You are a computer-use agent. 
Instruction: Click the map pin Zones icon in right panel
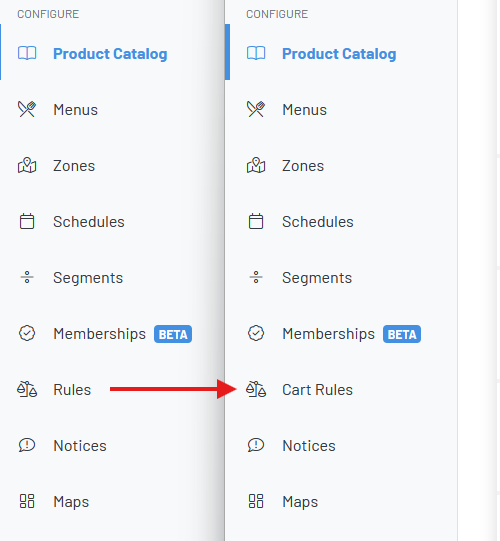(256, 165)
